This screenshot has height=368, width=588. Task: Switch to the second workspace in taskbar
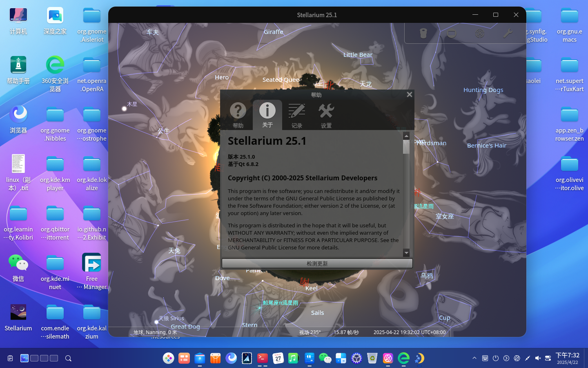(x=34, y=358)
